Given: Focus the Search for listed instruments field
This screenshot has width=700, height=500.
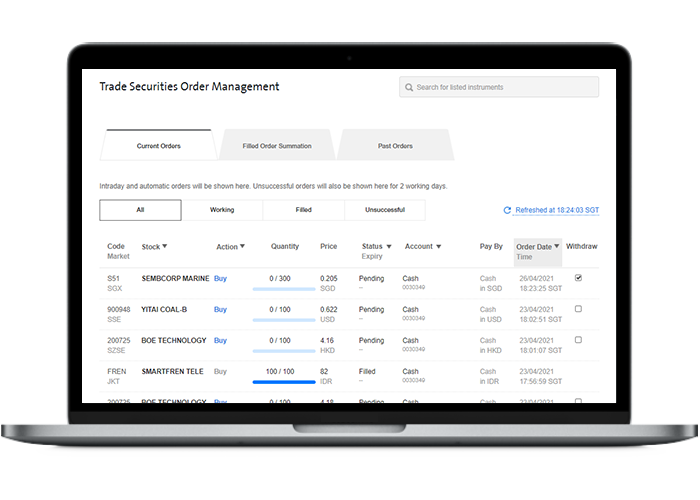Looking at the screenshot, I should click(499, 87).
